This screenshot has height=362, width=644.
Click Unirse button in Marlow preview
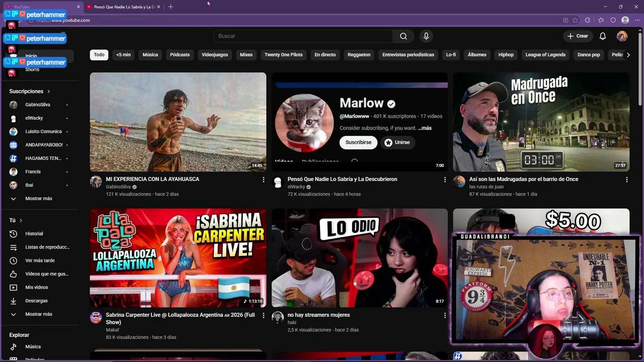397,142
